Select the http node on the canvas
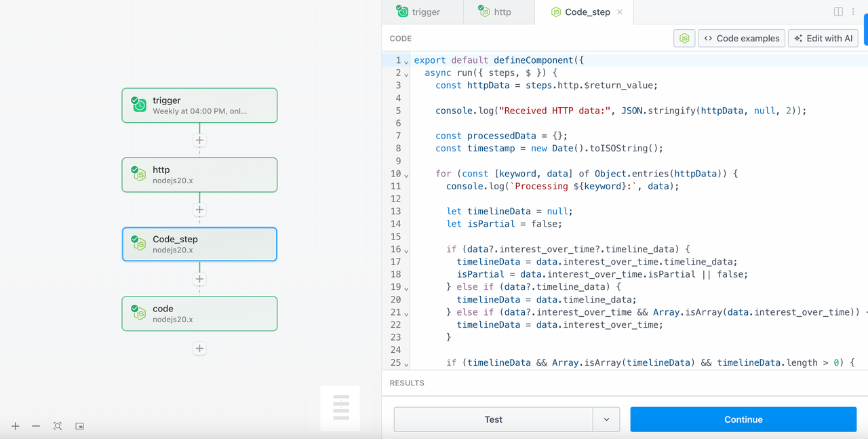 click(x=199, y=175)
